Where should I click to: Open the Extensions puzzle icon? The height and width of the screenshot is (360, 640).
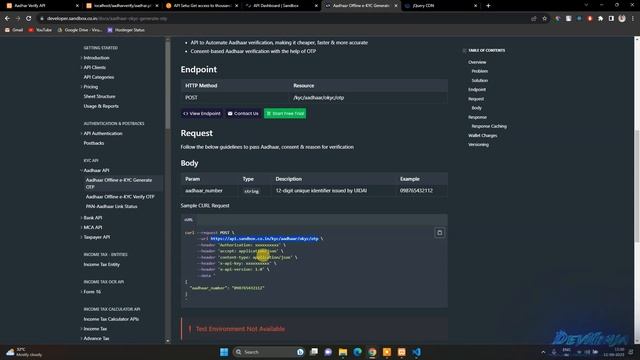click(600, 18)
